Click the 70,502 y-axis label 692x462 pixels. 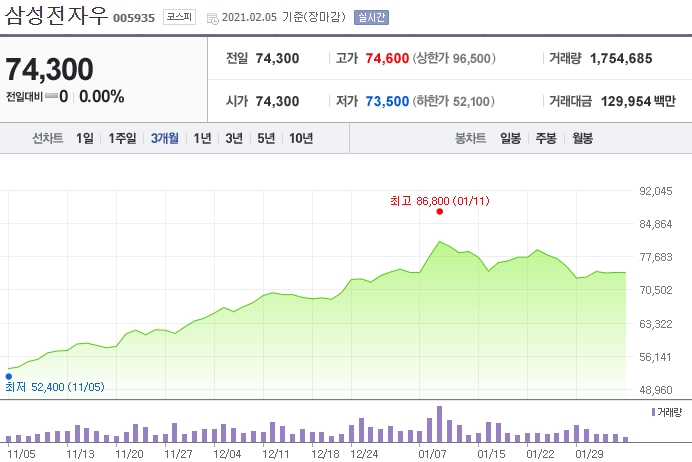pyautogui.click(x=655, y=290)
